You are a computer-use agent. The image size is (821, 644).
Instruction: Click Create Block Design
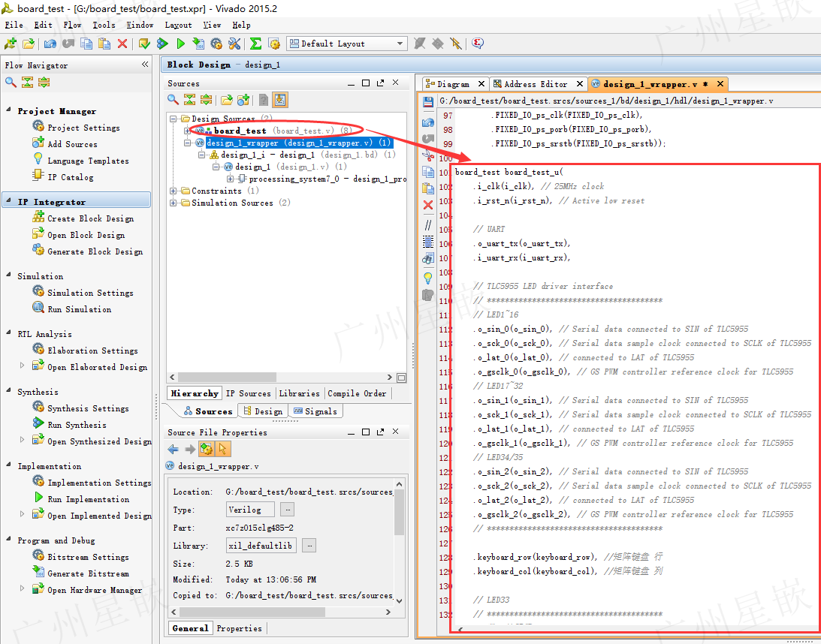(x=91, y=218)
